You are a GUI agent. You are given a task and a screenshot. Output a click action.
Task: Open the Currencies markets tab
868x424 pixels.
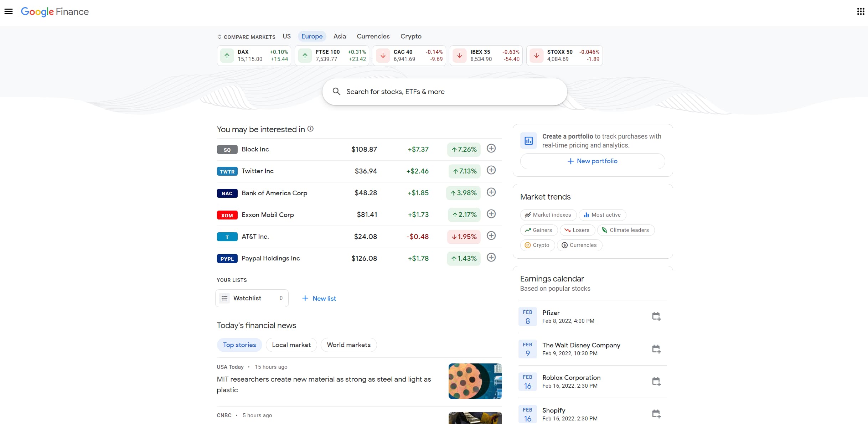(373, 36)
